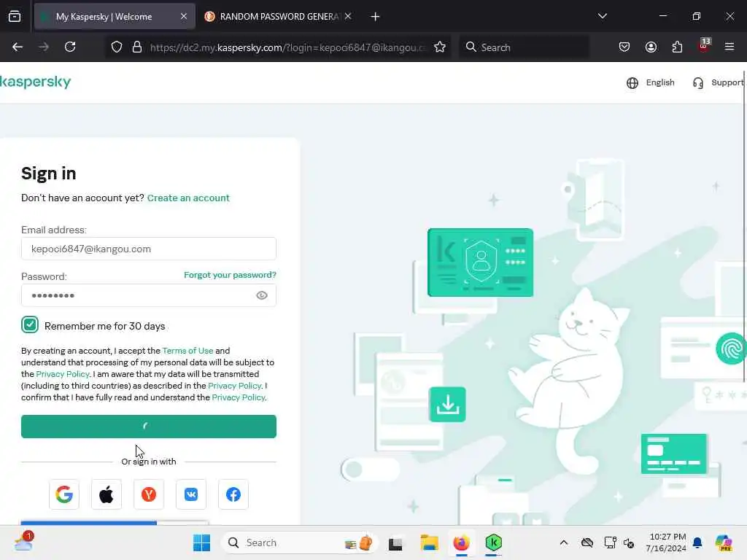The width and height of the screenshot is (747, 560).
Task: Open the Windows Start menu
Action: pyautogui.click(x=201, y=542)
